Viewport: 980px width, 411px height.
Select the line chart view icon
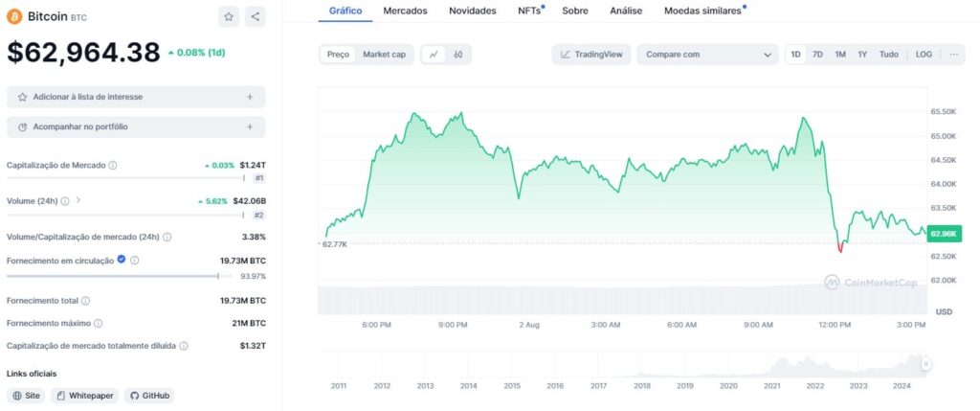pyautogui.click(x=434, y=55)
